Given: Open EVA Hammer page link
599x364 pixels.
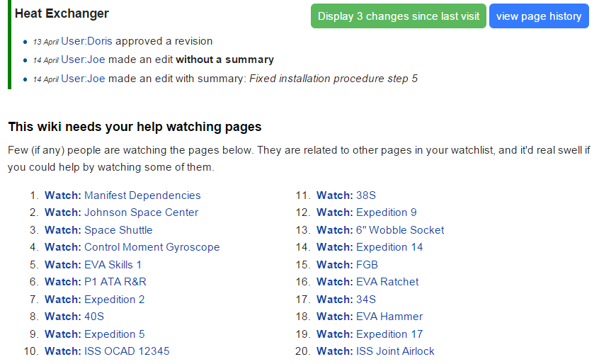Looking at the screenshot, I should [x=389, y=317].
